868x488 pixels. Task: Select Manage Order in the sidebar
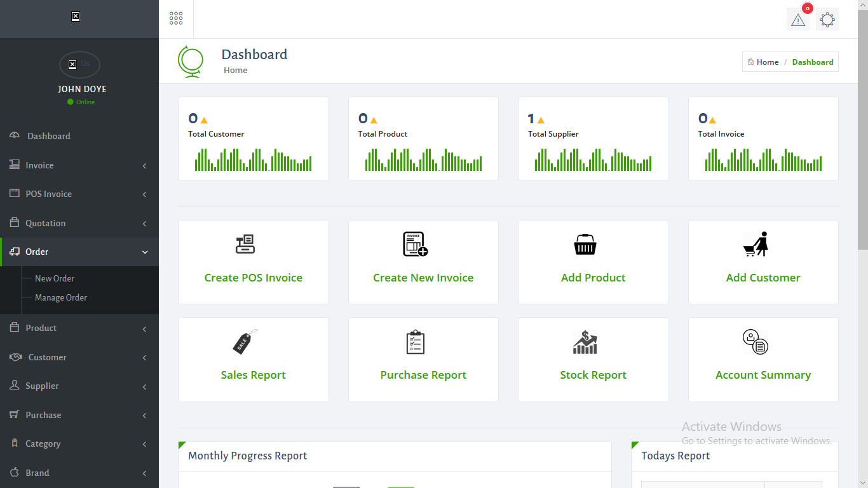pyautogui.click(x=61, y=297)
